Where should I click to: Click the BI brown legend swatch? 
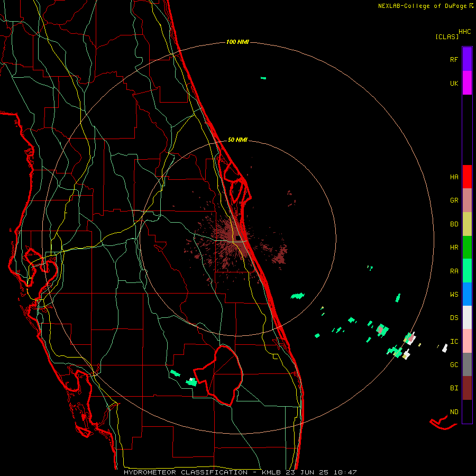467,388
